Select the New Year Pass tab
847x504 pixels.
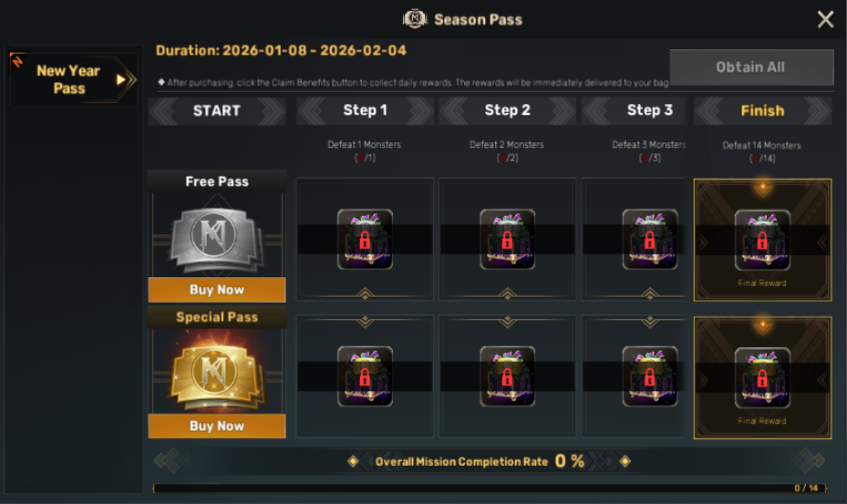(x=68, y=79)
